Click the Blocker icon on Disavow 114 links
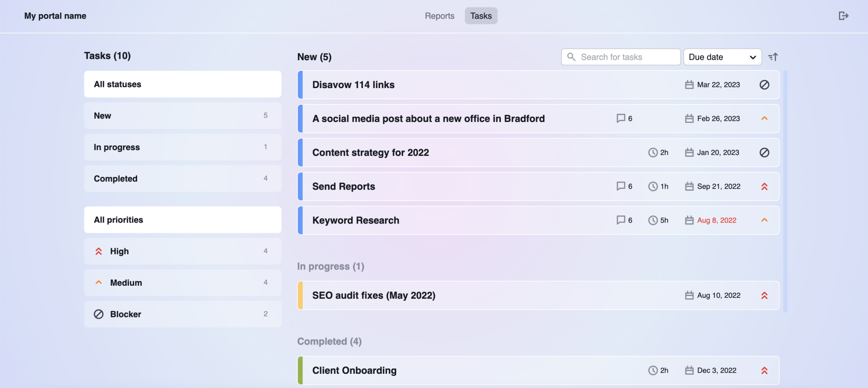This screenshot has width=868, height=388. (x=764, y=85)
